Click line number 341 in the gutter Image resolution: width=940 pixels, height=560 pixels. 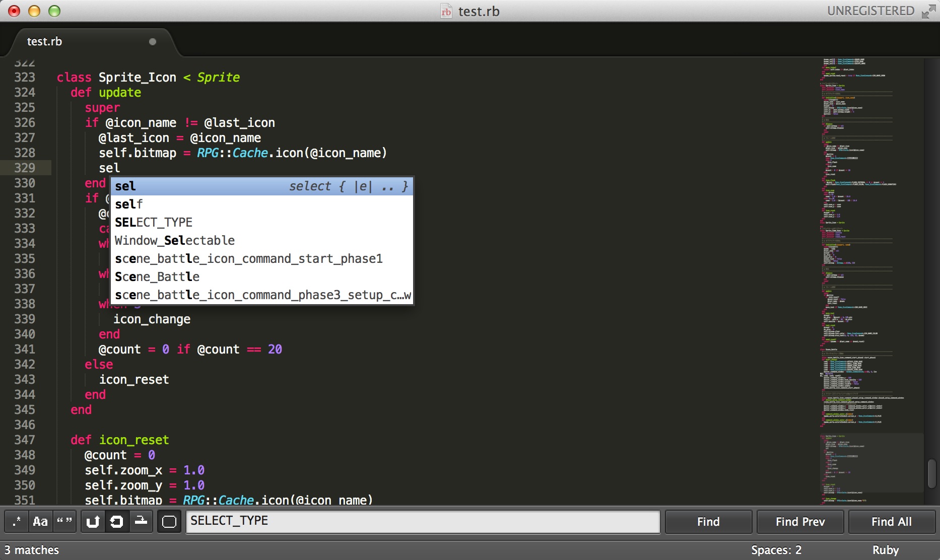click(25, 349)
